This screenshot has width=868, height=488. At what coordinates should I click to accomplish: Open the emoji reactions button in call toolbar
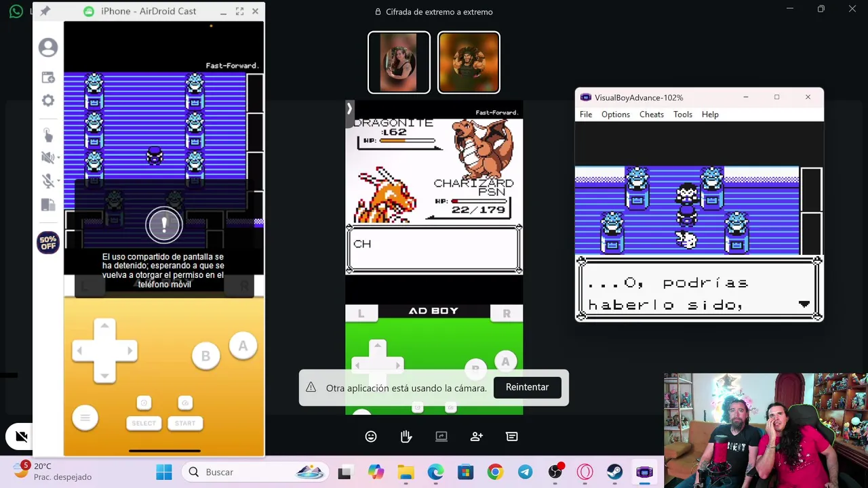371,436
